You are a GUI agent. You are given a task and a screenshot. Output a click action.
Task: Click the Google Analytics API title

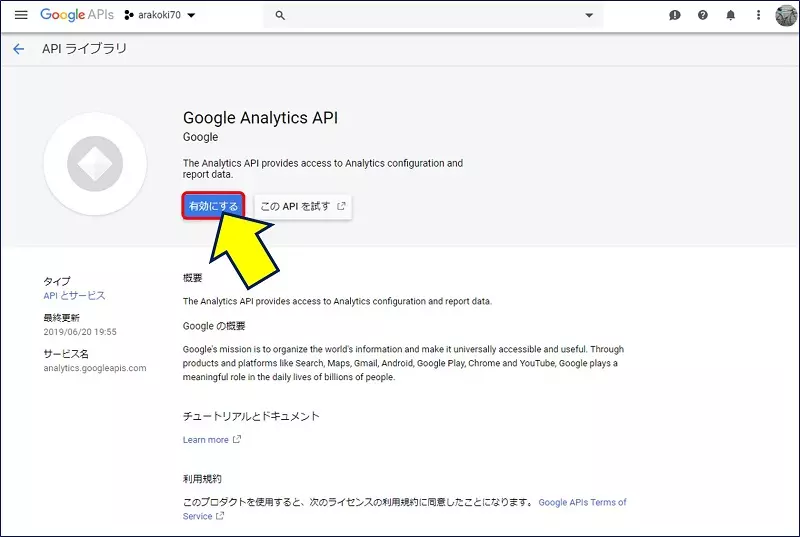[x=260, y=118]
